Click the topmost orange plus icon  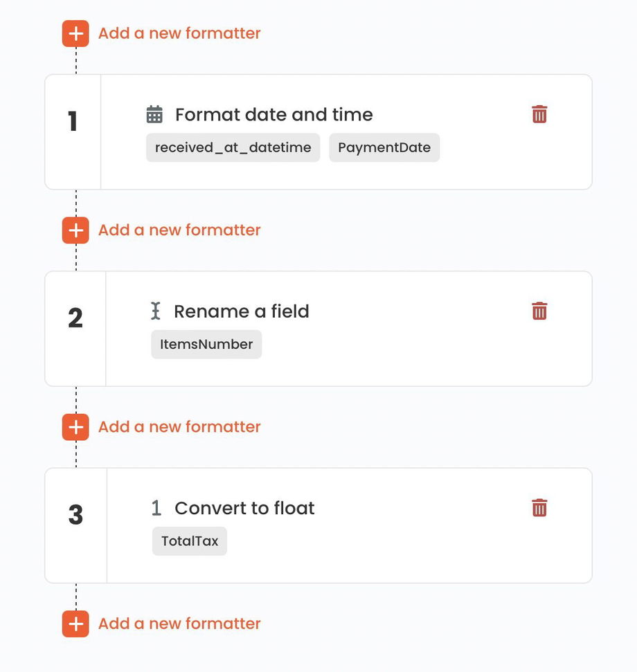75,33
